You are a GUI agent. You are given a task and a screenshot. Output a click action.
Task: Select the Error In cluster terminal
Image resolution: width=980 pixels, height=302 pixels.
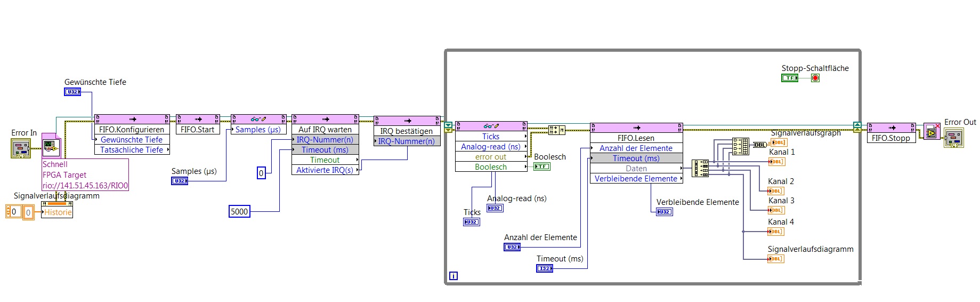(21, 148)
